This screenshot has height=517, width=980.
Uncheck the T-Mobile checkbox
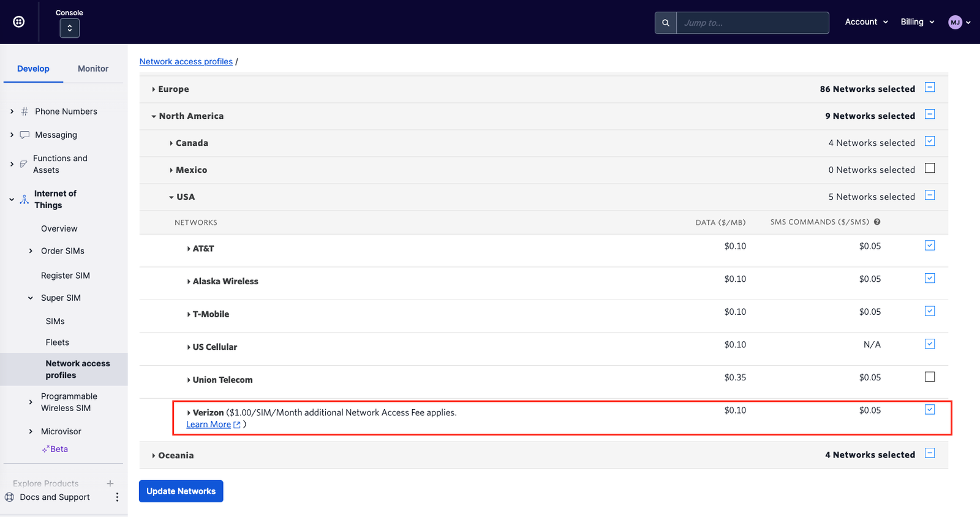(930, 311)
